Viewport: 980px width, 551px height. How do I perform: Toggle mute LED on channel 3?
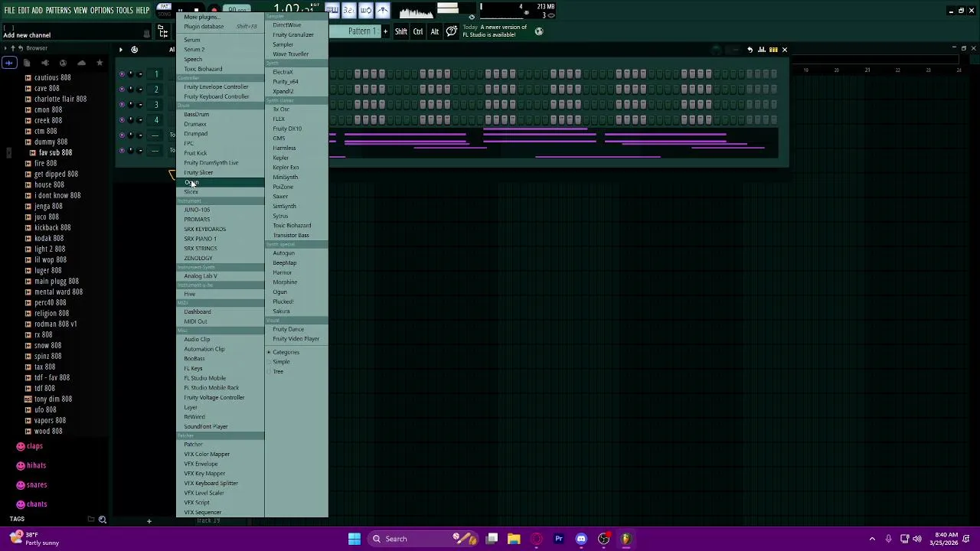click(x=122, y=105)
